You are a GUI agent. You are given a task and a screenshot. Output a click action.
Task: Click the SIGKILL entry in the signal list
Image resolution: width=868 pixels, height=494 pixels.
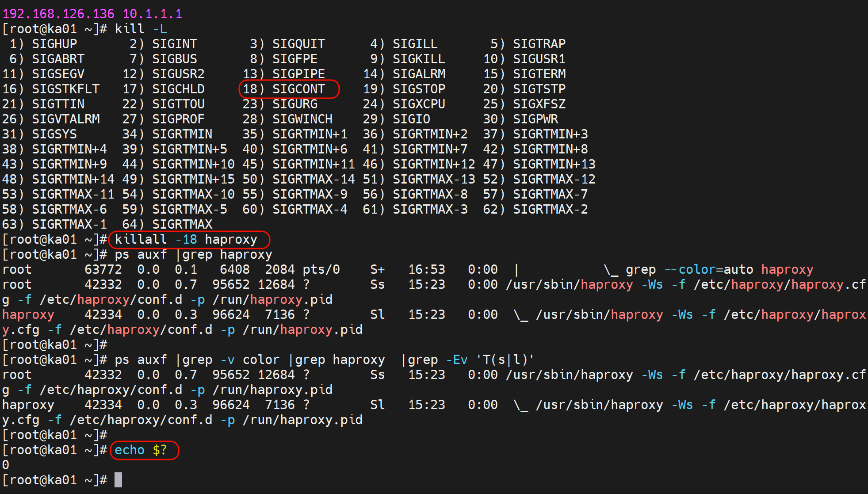(x=418, y=59)
